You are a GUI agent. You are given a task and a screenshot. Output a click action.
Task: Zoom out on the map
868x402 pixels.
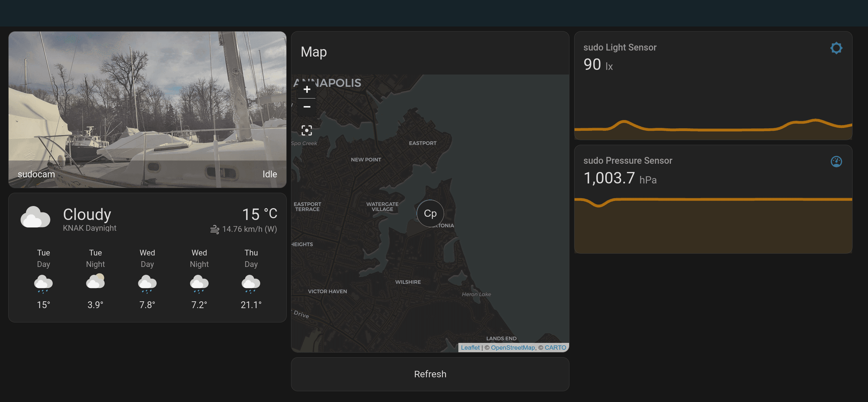307,107
